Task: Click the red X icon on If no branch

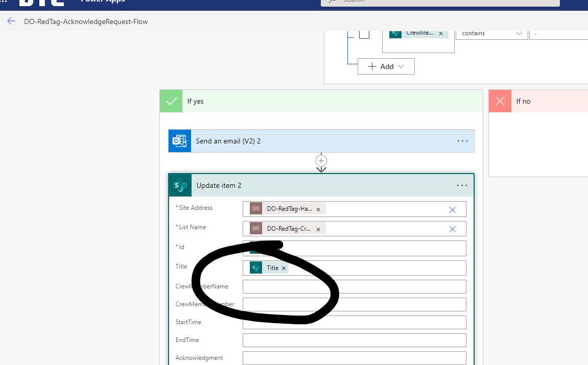Action: pyautogui.click(x=500, y=101)
